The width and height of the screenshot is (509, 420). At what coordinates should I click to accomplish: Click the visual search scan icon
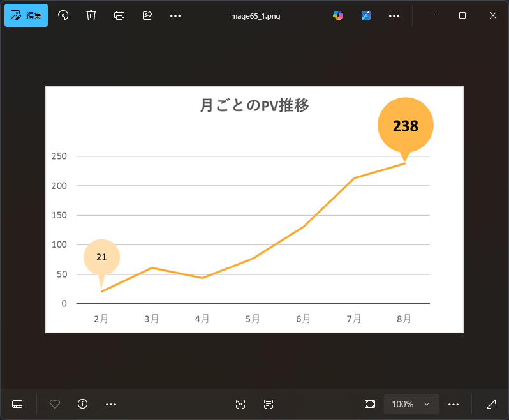[x=240, y=404]
